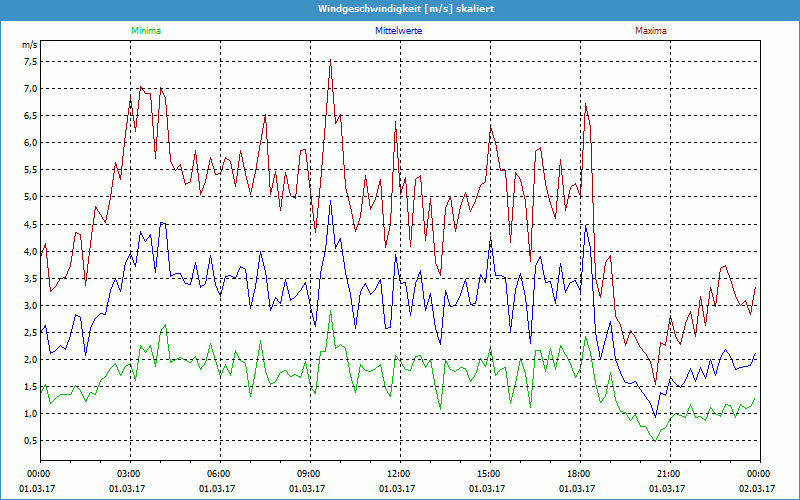
Task: Click the green Minima legend label
Action: pyautogui.click(x=146, y=31)
